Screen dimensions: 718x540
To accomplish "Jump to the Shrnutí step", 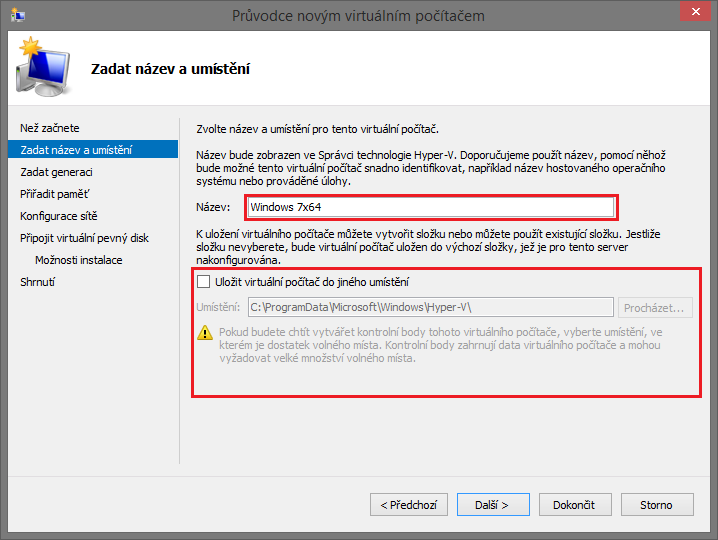I will (x=38, y=282).
